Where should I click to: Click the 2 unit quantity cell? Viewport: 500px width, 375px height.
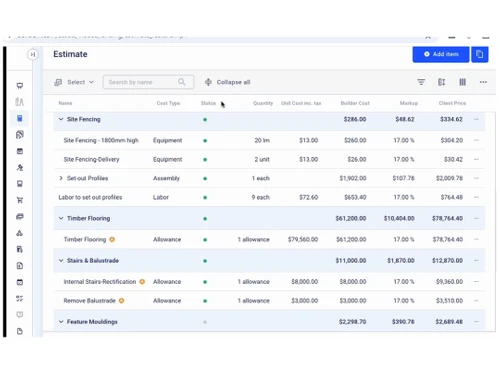click(x=262, y=159)
